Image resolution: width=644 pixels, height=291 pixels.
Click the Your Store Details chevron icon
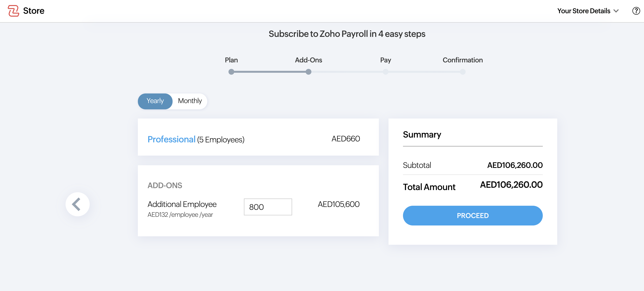(x=617, y=11)
